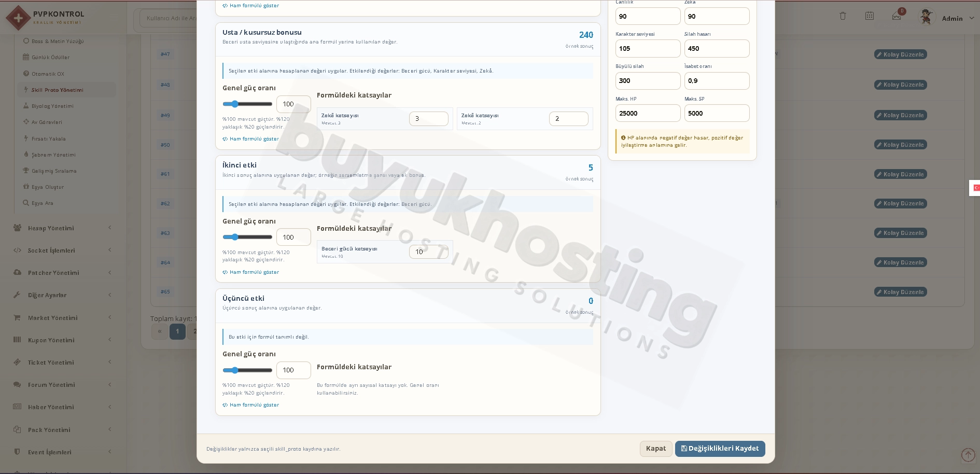
Task: Click the İkinci etki power ratio slider
Action: [247, 237]
